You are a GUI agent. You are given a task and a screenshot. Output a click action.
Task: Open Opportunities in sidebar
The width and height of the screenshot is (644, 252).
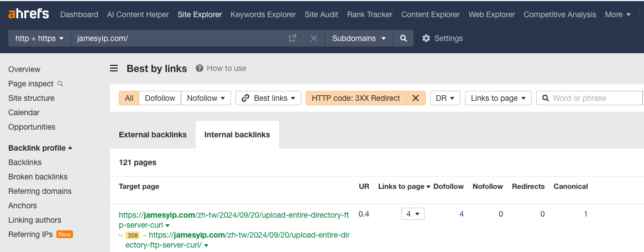pos(32,127)
